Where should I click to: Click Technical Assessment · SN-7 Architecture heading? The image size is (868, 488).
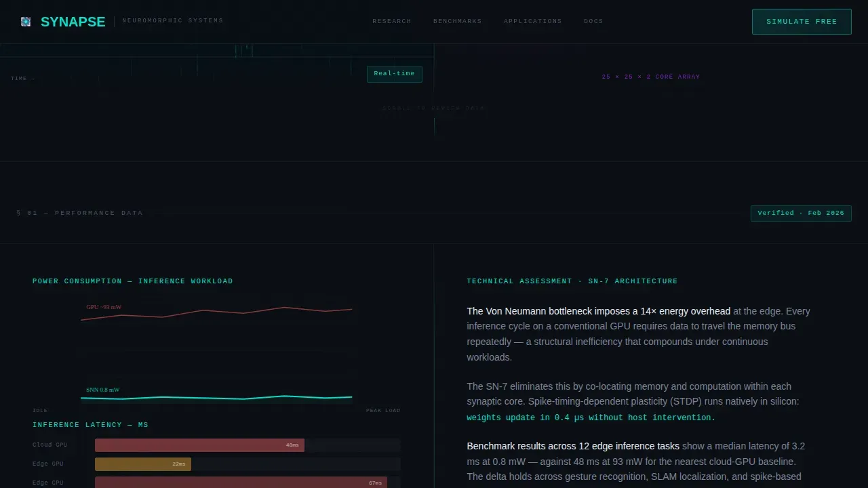point(572,281)
